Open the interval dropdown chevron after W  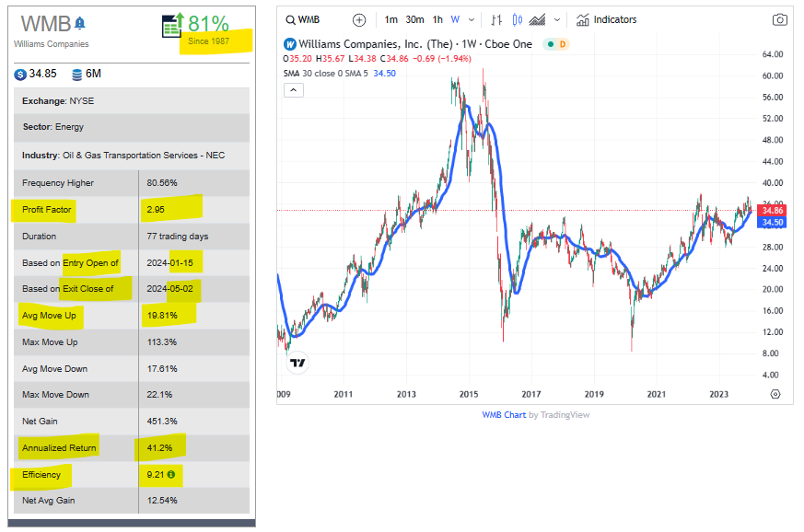coord(472,20)
